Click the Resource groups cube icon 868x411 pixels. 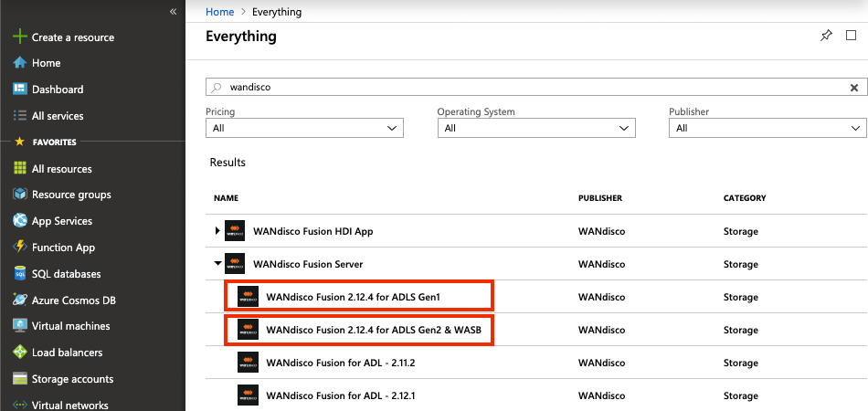point(20,195)
